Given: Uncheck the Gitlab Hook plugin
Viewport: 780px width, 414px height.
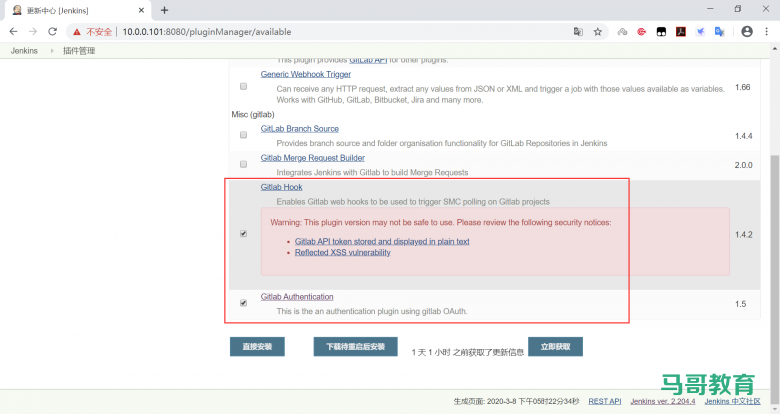Looking at the screenshot, I should 243,233.
